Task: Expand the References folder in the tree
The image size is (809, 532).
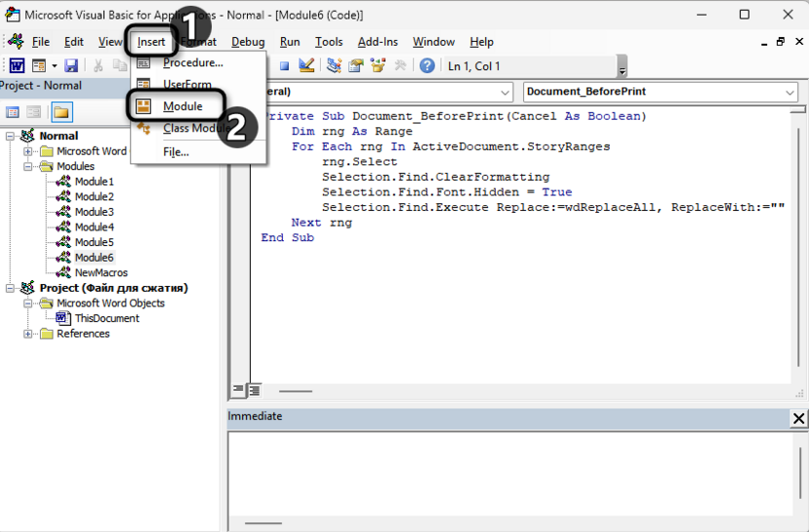Action: [28, 334]
